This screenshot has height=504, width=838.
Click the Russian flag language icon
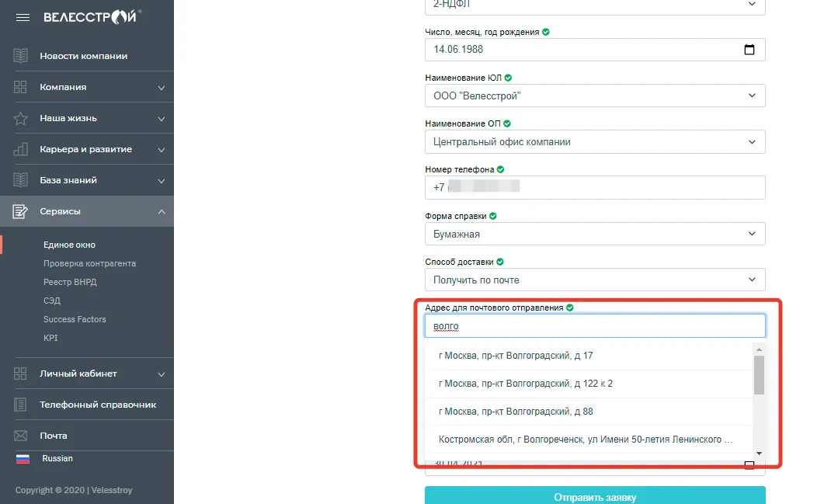tap(23, 458)
